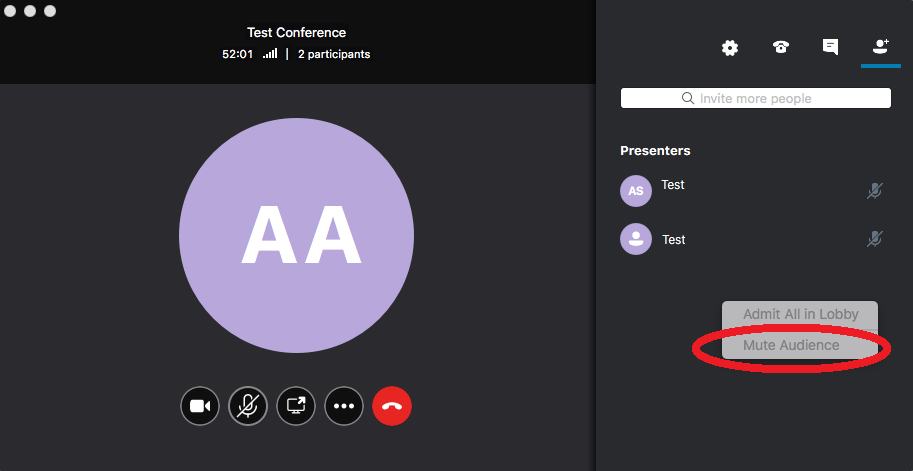Select the silhouette avatar participant
913x471 pixels.
click(636, 239)
